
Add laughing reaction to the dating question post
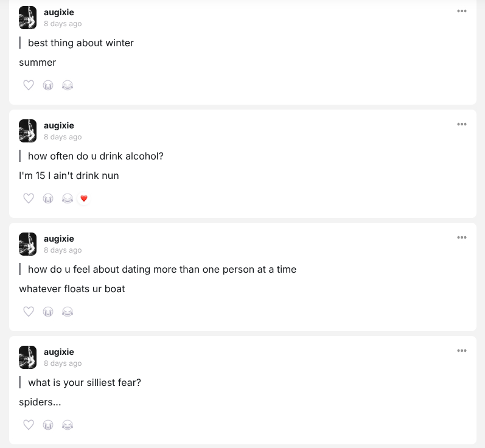(68, 312)
